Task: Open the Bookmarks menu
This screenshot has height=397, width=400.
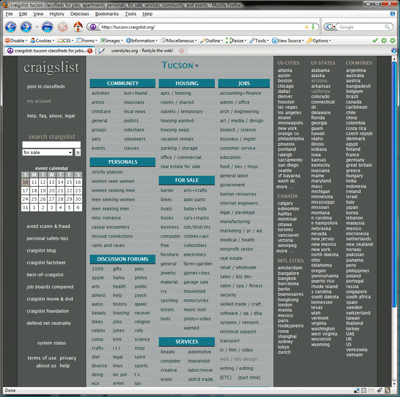Action: tap(107, 14)
